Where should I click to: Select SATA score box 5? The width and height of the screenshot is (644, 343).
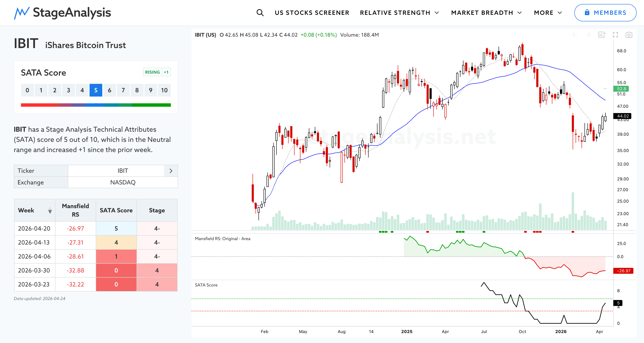coord(96,90)
